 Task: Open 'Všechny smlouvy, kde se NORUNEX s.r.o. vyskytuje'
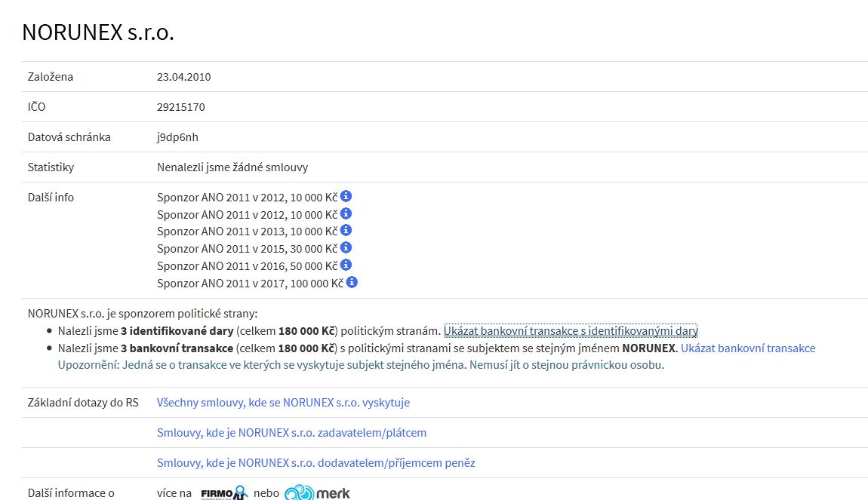pos(284,403)
